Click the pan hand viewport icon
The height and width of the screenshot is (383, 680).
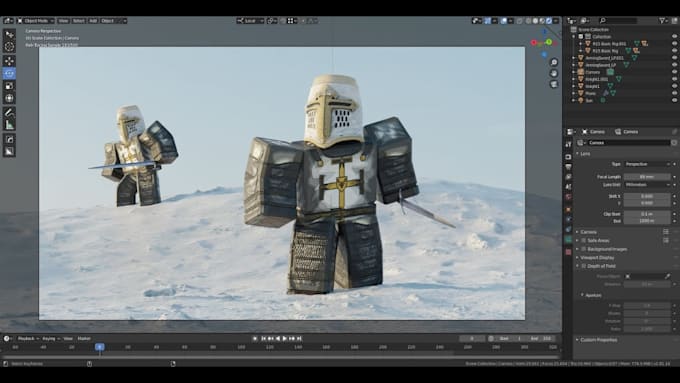(554, 73)
